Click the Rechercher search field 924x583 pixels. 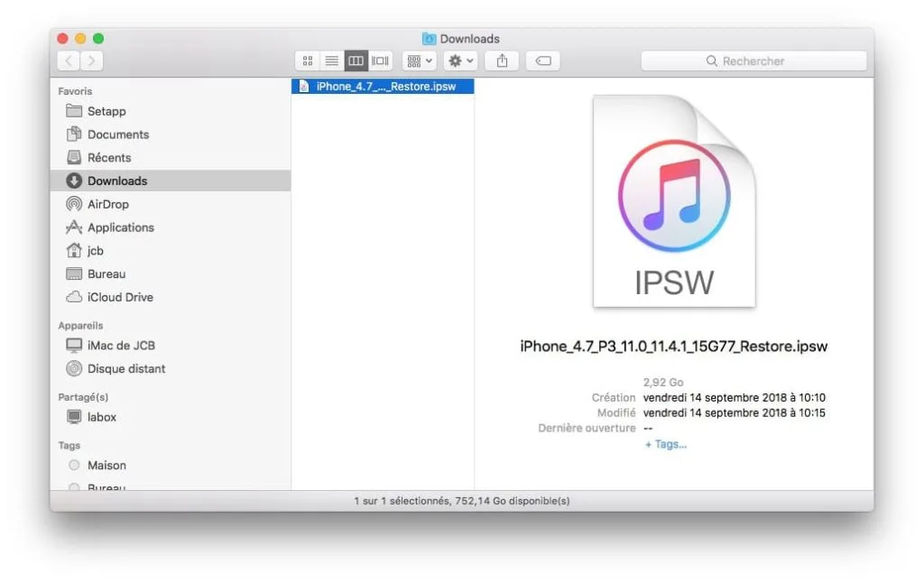pos(753,60)
